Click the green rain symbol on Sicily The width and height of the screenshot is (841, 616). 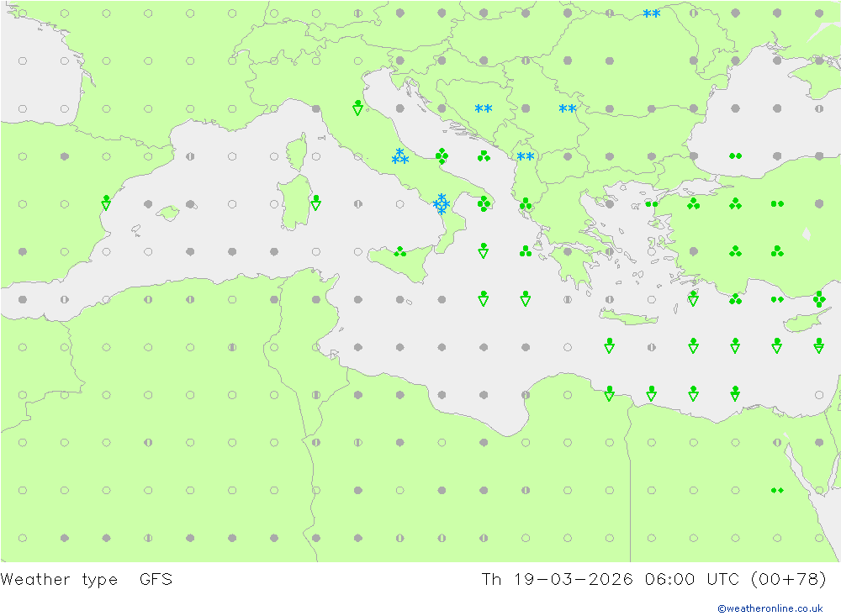click(x=400, y=251)
